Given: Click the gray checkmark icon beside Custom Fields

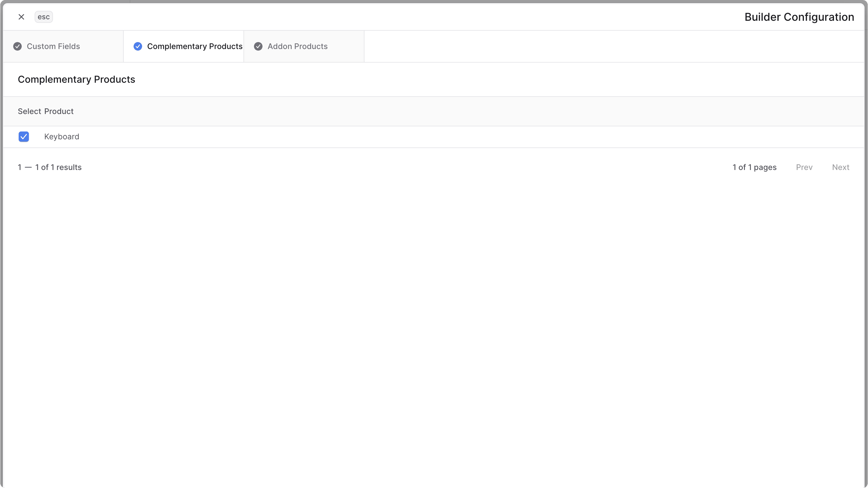Looking at the screenshot, I should click(17, 46).
